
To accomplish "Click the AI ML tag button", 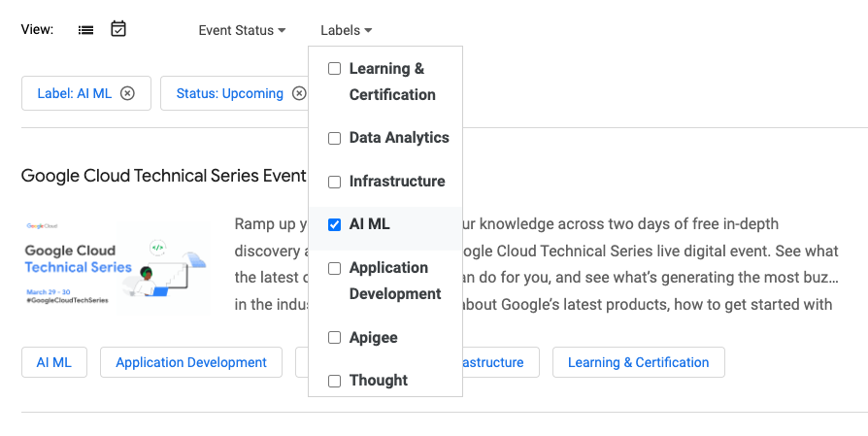I will (x=54, y=362).
